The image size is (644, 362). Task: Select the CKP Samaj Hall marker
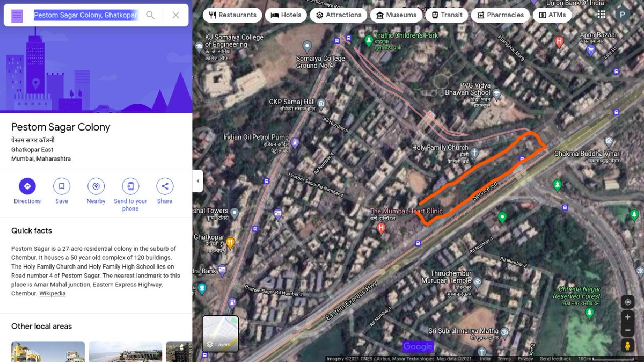[321, 103]
